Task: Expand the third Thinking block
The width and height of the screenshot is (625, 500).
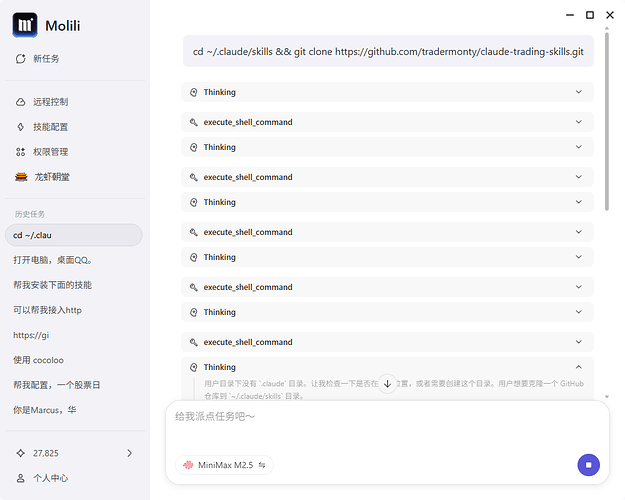Action: pyautogui.click(x=387, y=202)
